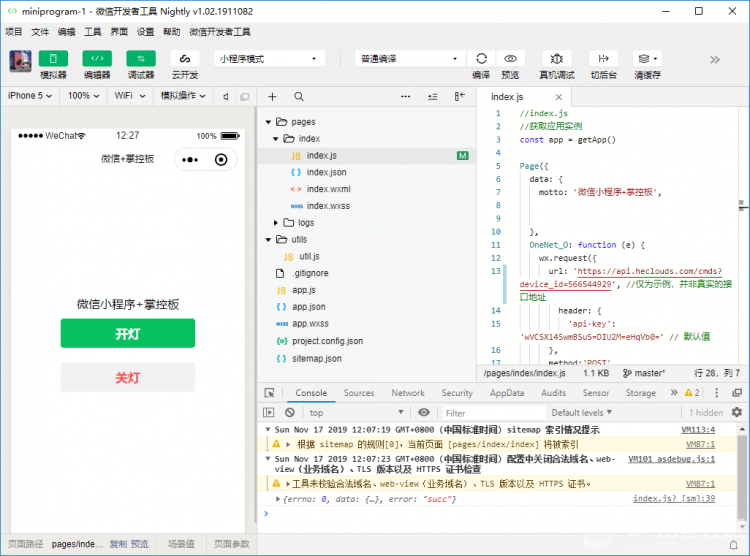750x556 pixels.
Task: Click the console live expression eye icon
Action: (424, 412)
